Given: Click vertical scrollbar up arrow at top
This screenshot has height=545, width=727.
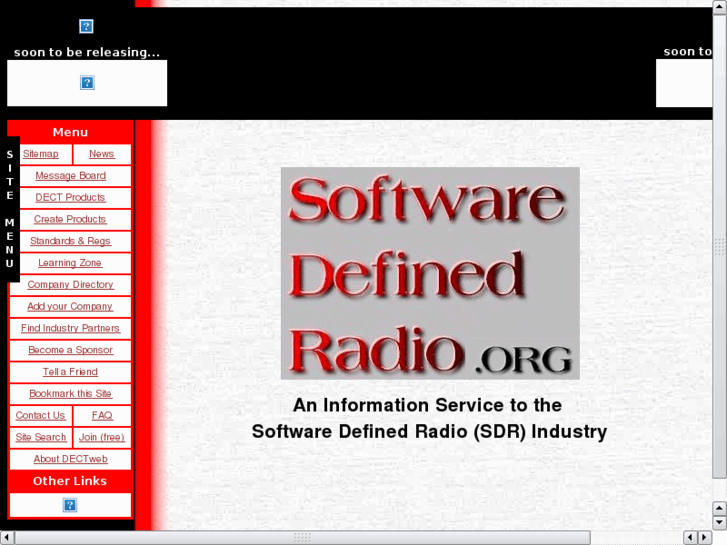Looking at the screenshot, I should [x=720, y=6].
